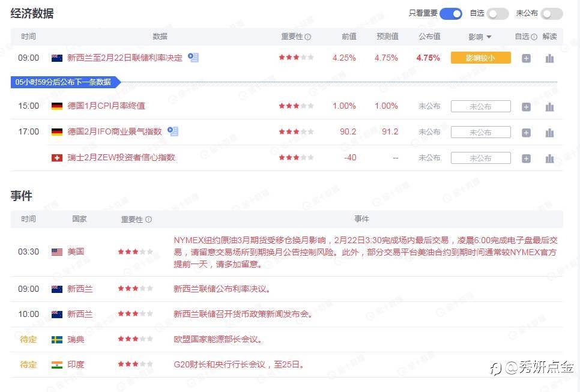Open 新西兰联储公布利率决议 event
Screen dimensions: 580x392
click(x=222, y=289)
